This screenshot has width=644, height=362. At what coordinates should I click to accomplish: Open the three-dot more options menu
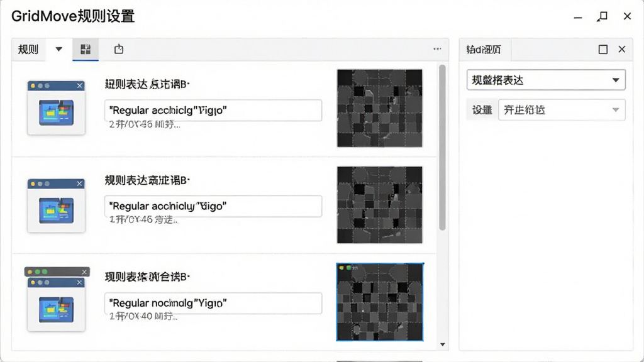coord(437,49)
